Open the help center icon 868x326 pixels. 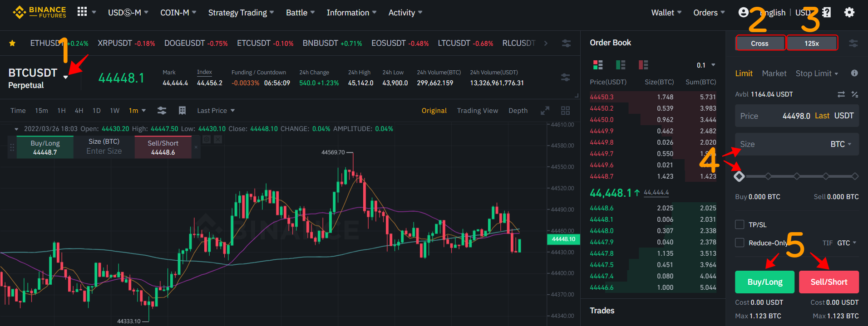827,12
